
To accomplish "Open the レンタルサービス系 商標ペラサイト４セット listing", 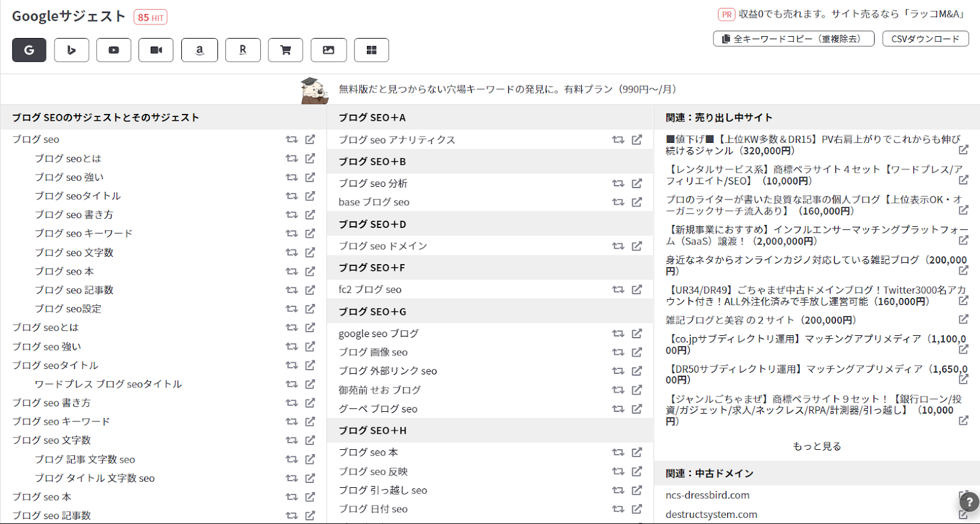I will (814, 175).
